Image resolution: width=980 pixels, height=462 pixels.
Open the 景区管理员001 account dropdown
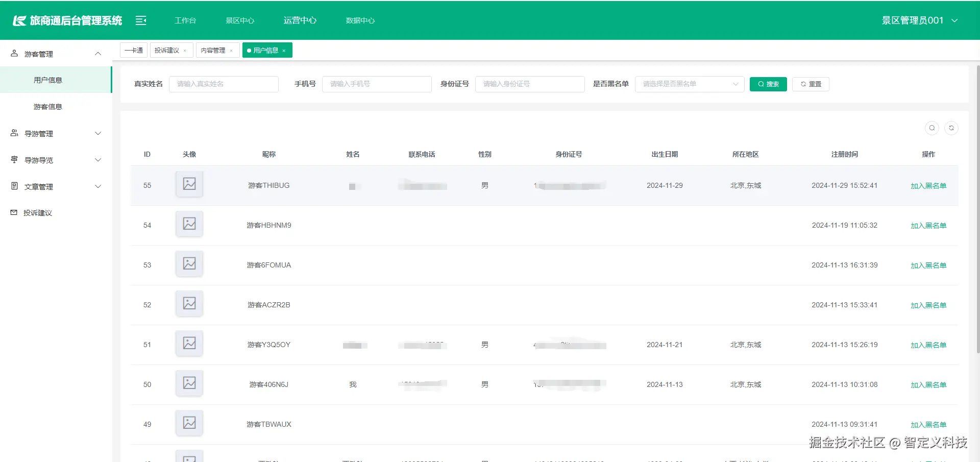coord(920,20)
